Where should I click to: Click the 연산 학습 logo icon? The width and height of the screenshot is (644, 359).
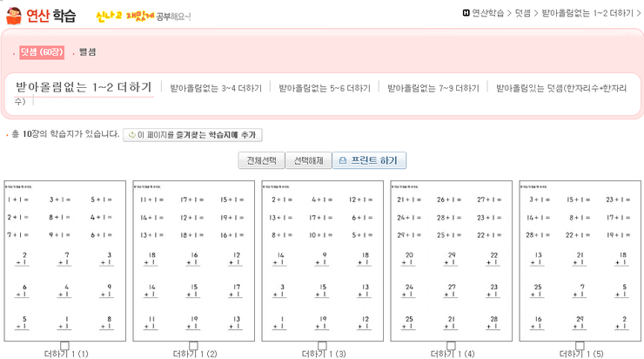13,16
